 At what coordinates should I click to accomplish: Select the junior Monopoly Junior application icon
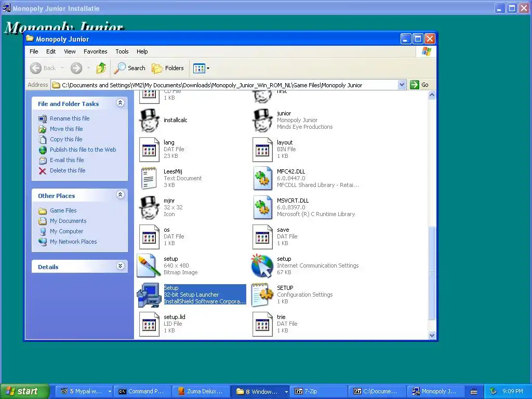point(262,120)
